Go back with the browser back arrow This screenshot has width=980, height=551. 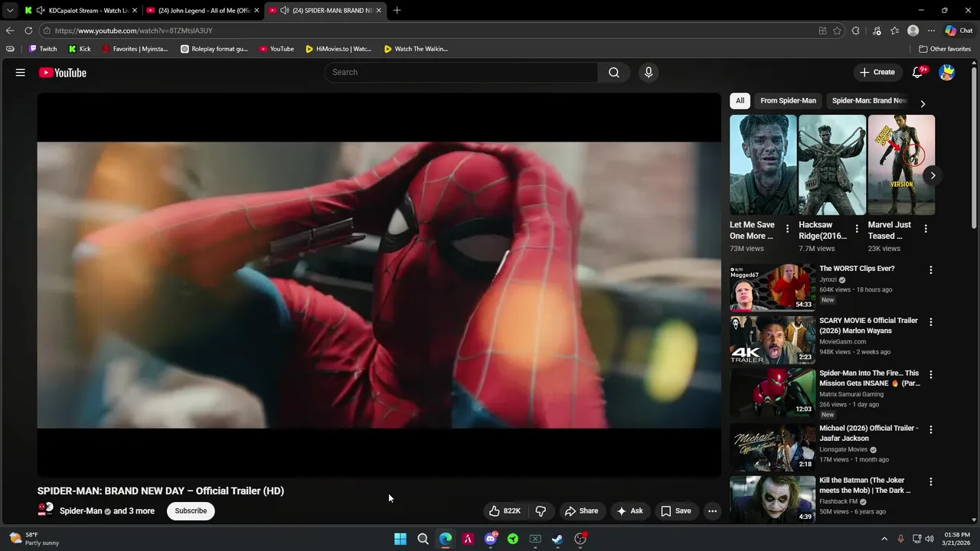click(x=10, y=31)
